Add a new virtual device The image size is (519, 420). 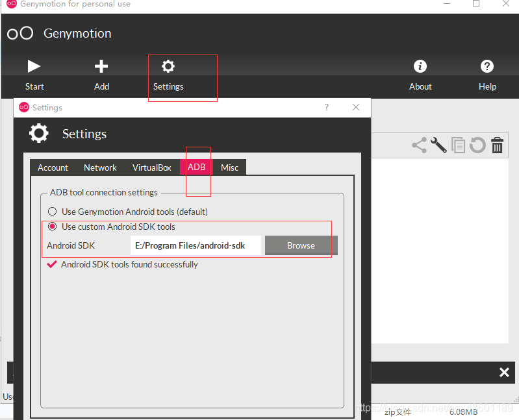101,75
